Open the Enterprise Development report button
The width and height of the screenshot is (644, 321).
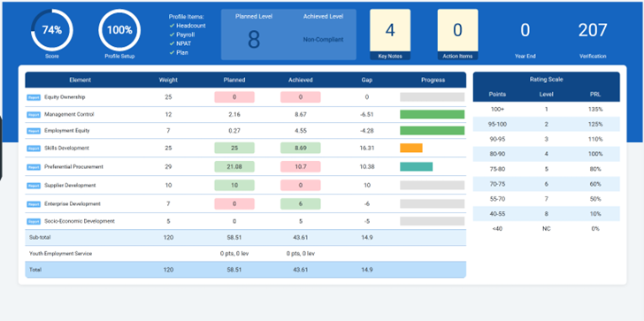pyautogui.click(x=34, y=204)
